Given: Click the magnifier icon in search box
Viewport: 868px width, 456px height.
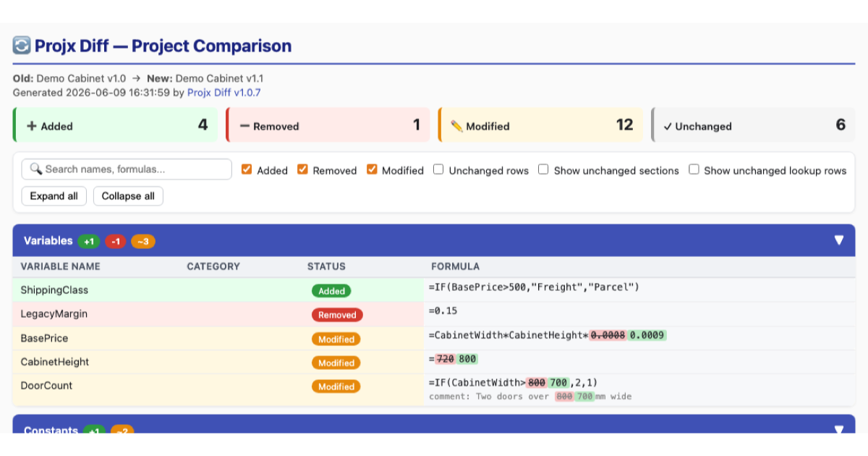Looking at the screenshot, I should 36,169.
